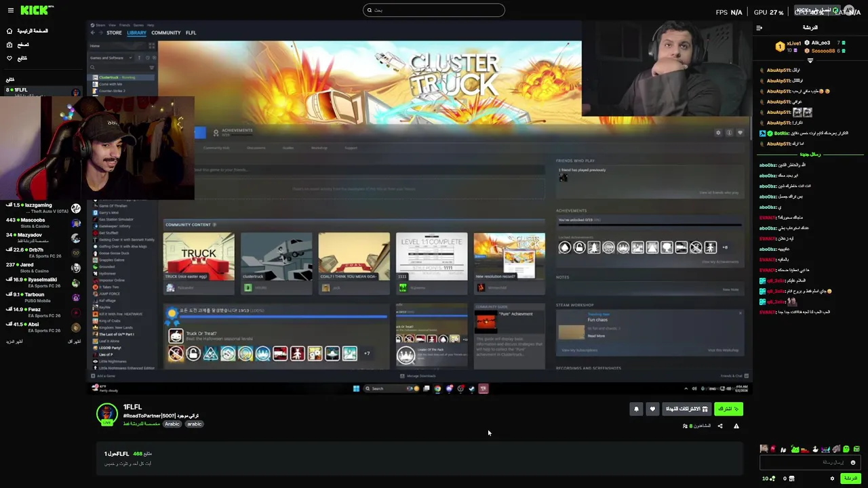868x488 pixels.
Task: Open Drb7h channel in sidebar
Action: 42,253
